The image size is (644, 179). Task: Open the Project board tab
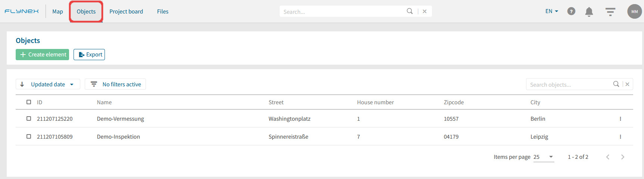click(126, 12)
